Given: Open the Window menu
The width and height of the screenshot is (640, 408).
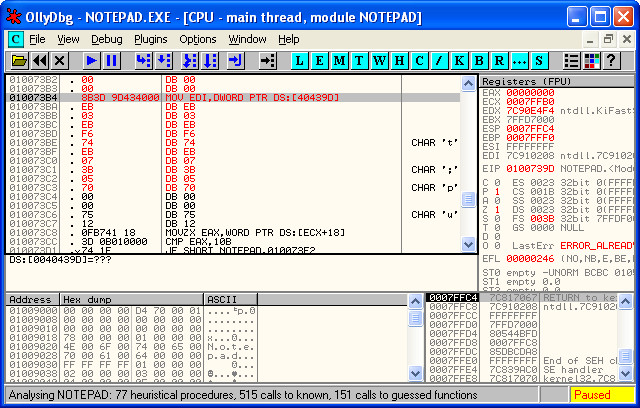Looking at the screenshot, I should click(x=247, y=40).
